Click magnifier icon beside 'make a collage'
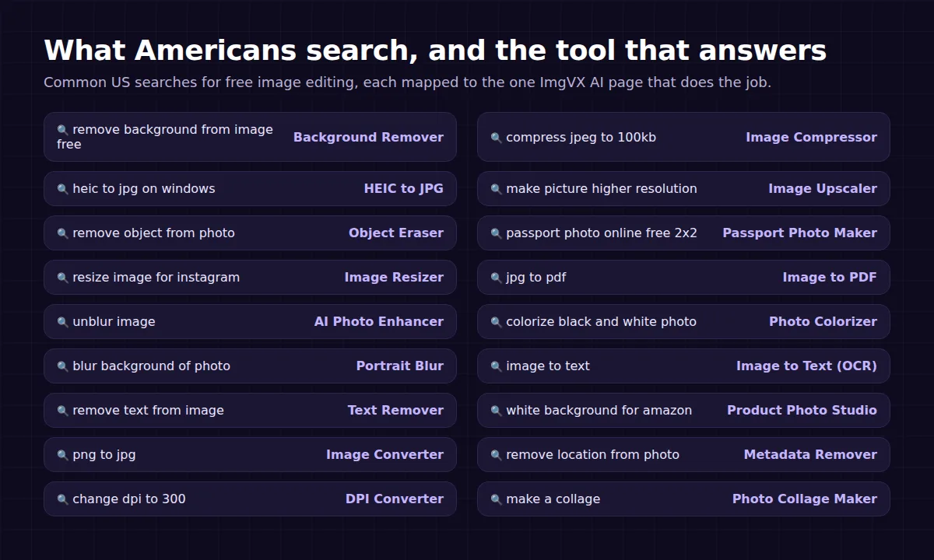 point(497,499)
